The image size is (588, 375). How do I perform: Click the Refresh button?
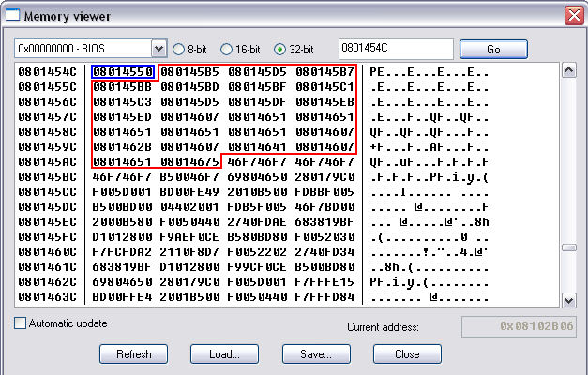[134, 354]
